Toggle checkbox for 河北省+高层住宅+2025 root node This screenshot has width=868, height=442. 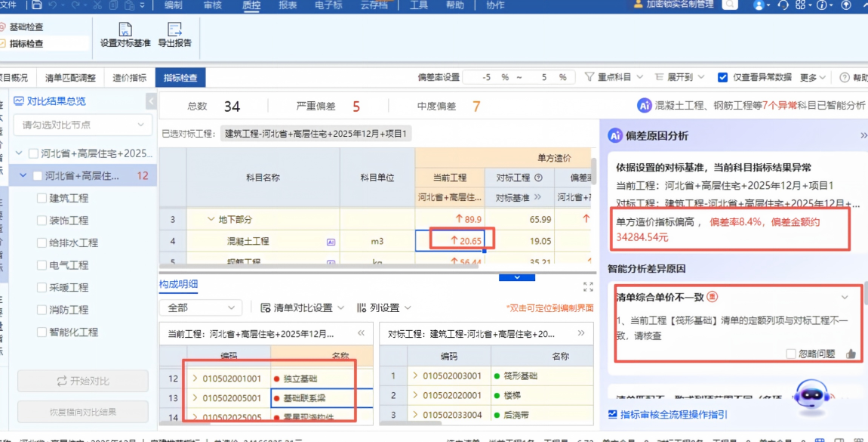point(33,153)
